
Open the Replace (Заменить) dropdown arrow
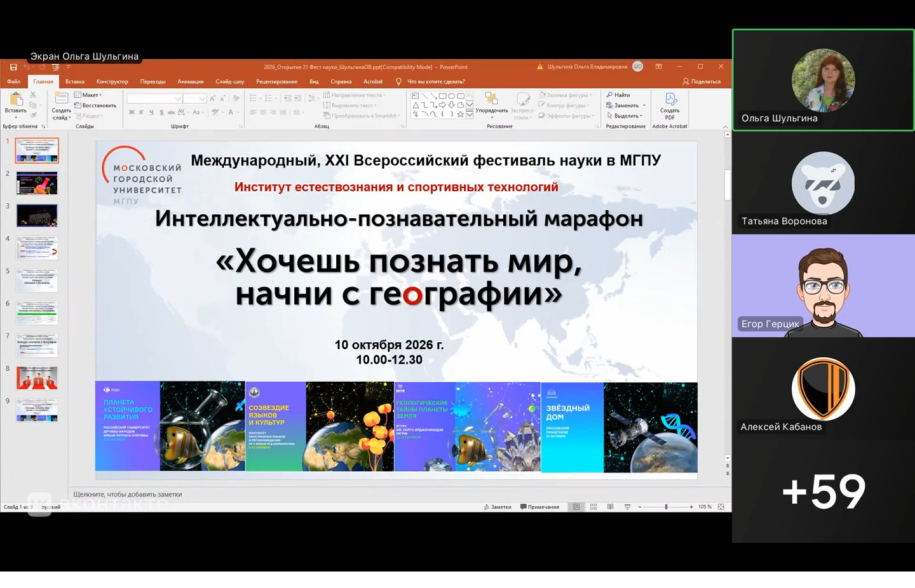644,105
